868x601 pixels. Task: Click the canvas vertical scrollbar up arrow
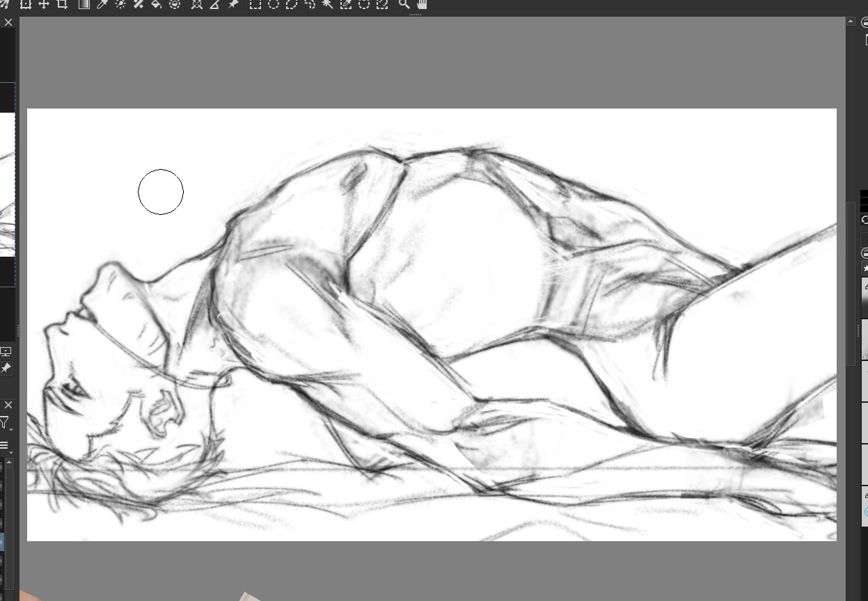(x=851, y=22)
